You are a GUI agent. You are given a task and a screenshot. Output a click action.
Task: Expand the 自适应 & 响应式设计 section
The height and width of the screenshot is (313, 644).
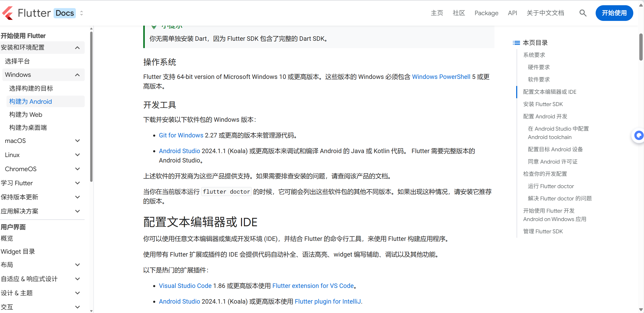pyautogui.click(x=77, y=279)
